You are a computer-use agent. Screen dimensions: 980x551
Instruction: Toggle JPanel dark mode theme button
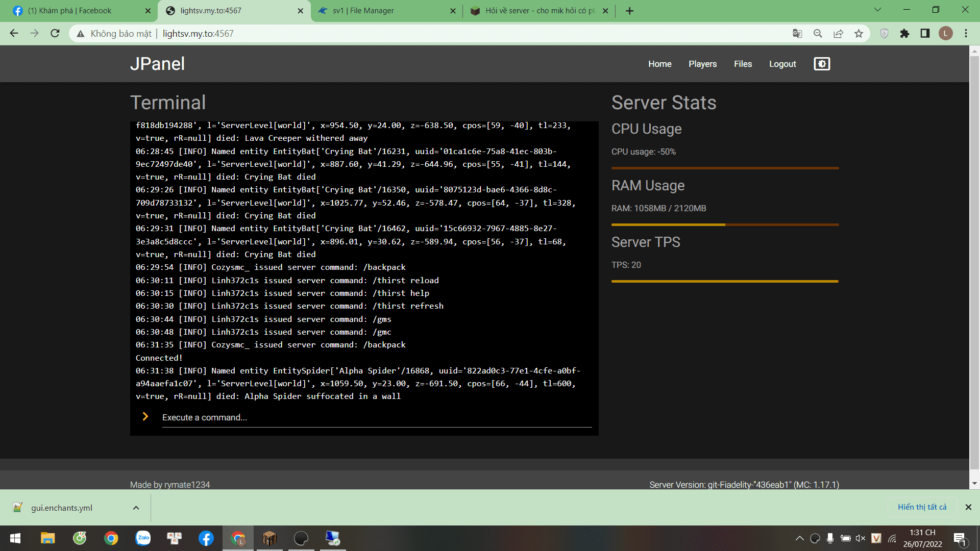coord(821,64)
